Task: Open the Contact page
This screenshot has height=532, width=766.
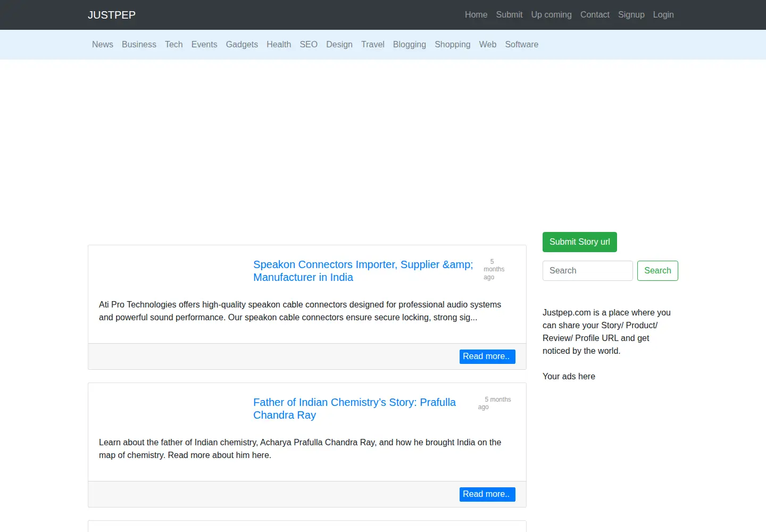Action: click(x=595, y=15)
